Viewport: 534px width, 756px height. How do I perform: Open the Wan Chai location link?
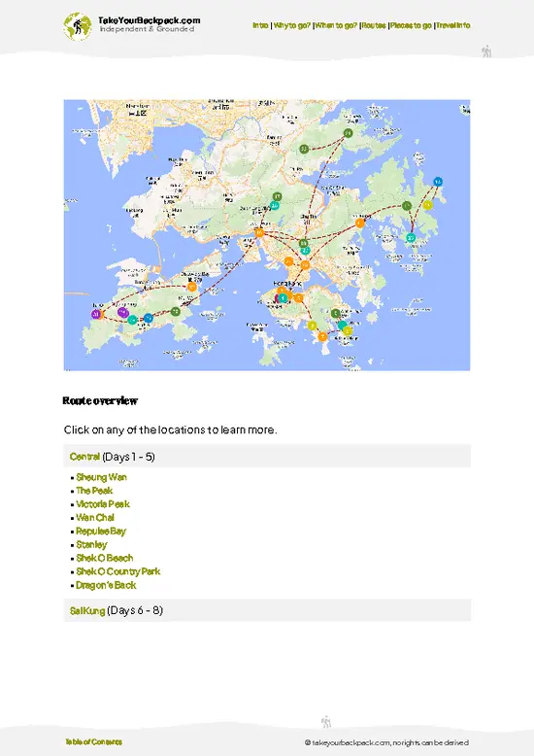(x=95, y=518)
